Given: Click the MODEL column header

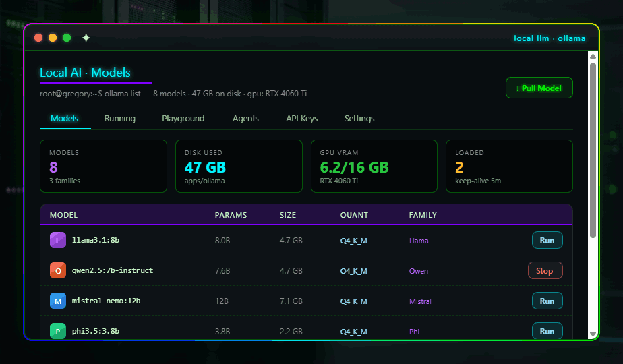Looking at the screenshot, I should coord(63,215).
